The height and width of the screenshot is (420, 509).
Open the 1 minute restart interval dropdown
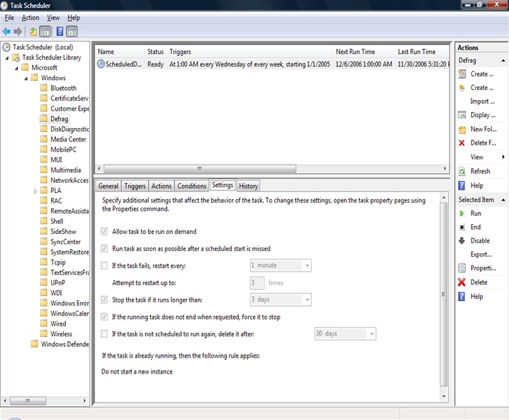280,265
